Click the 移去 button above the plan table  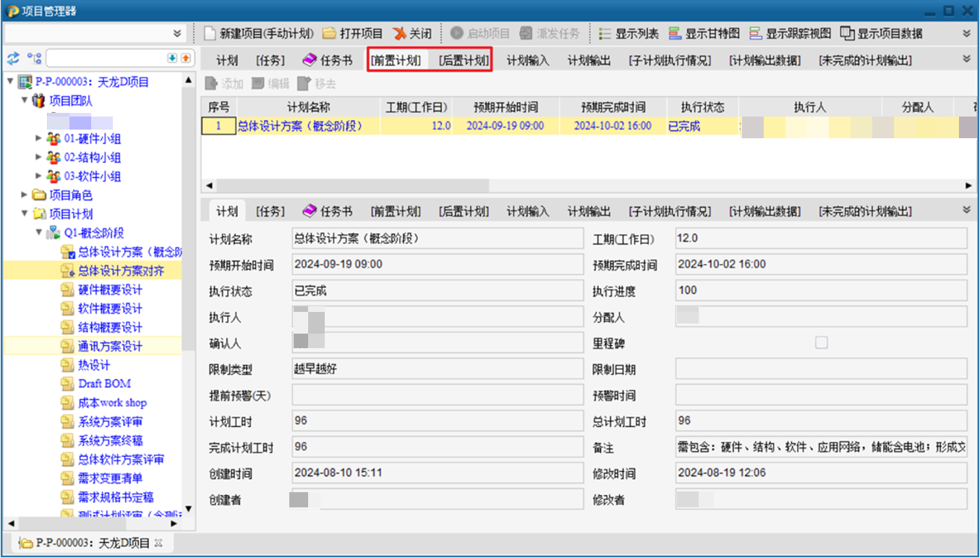(x=317, y=84)
